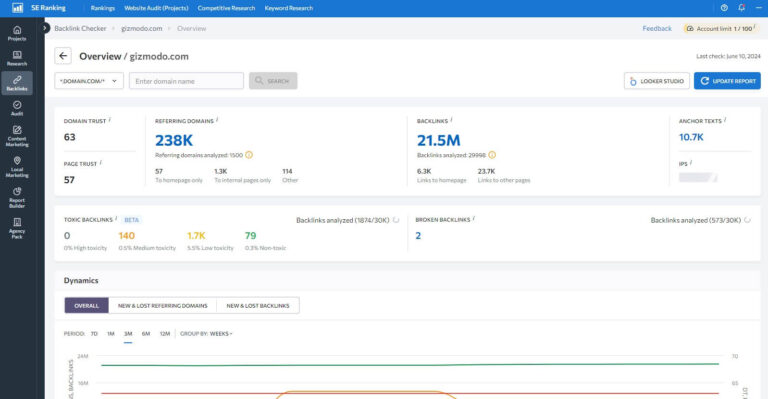Open Research section in sidebar
This screenshot has width=768, height=399.
click(17, 58)
